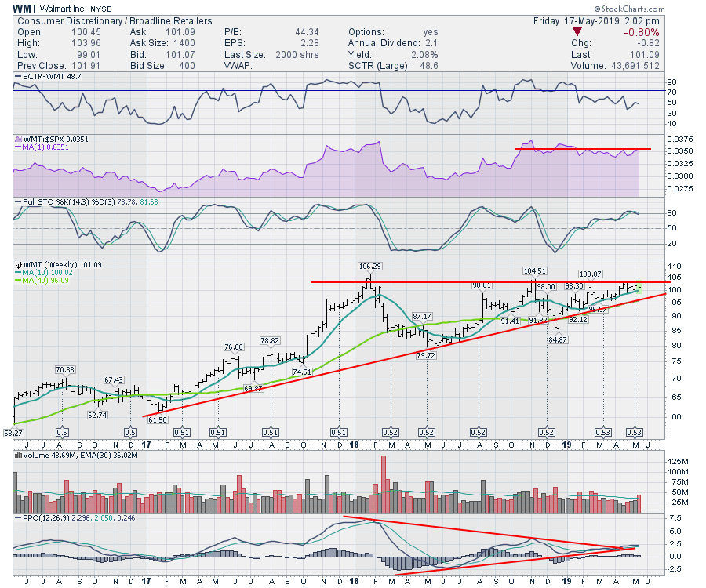
Task: Click the 78.82 price label
Action: click(270, 340)
